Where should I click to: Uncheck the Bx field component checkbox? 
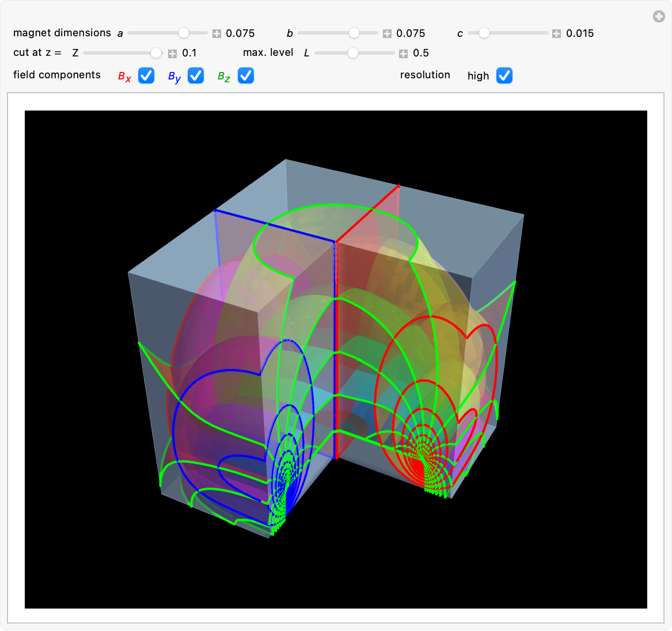[x=146, y=75]
